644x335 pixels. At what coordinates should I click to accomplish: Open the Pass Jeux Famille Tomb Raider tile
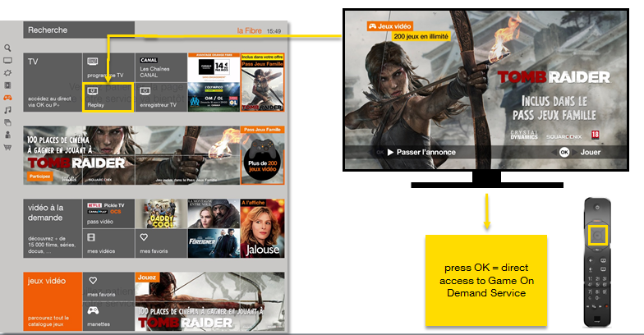click(263, 82)
